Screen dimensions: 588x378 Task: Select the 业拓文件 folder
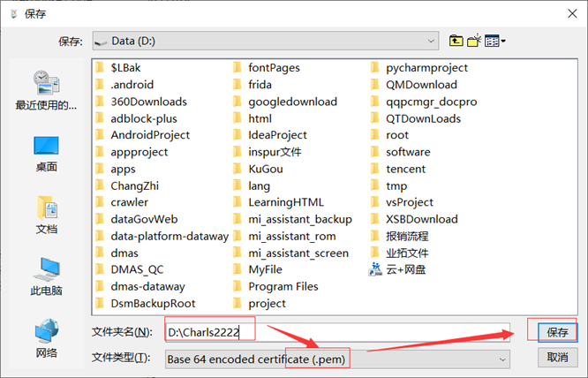[400, 253]
